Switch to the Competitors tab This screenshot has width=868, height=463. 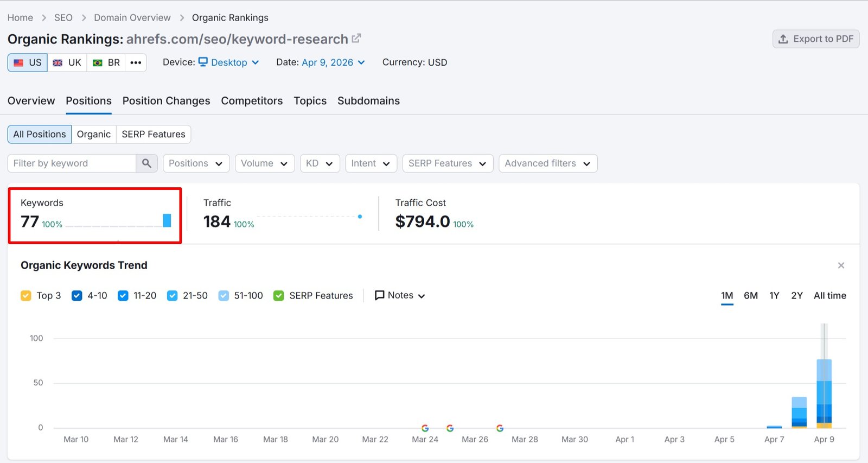coord(252,101)
